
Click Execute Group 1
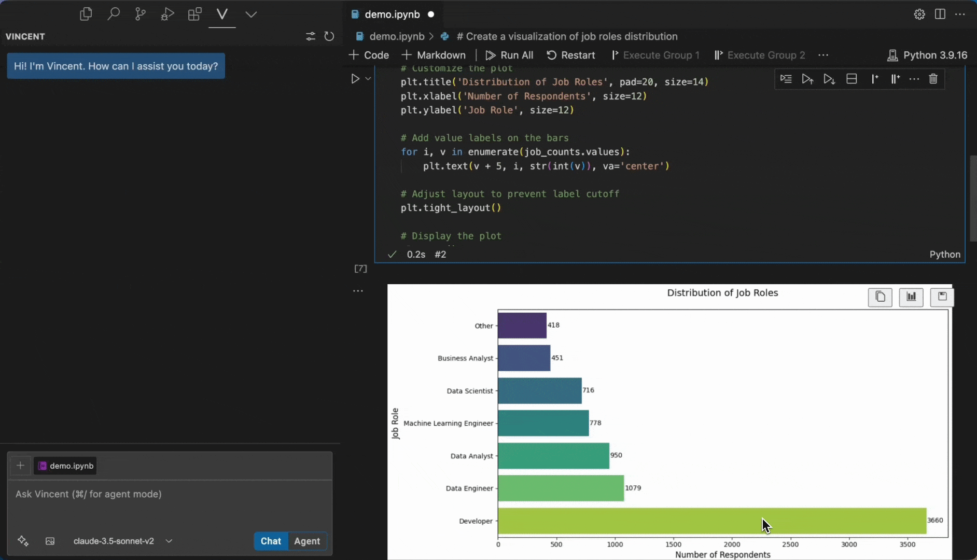click(655, 55)
